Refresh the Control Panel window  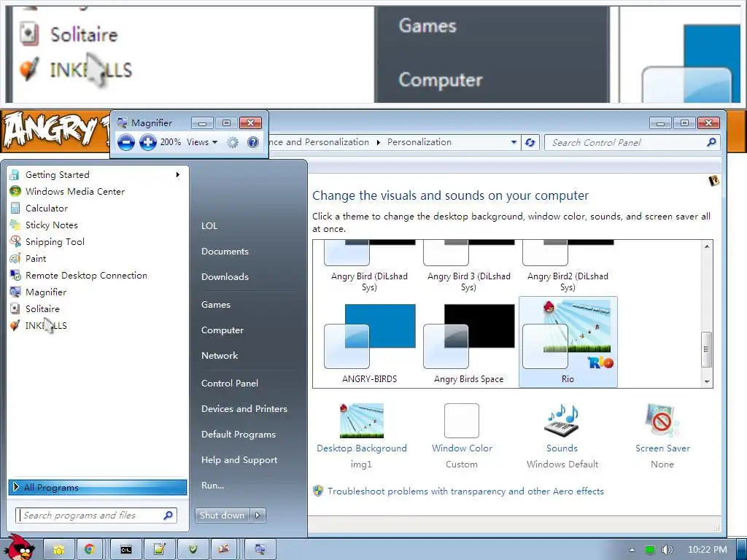530,142
